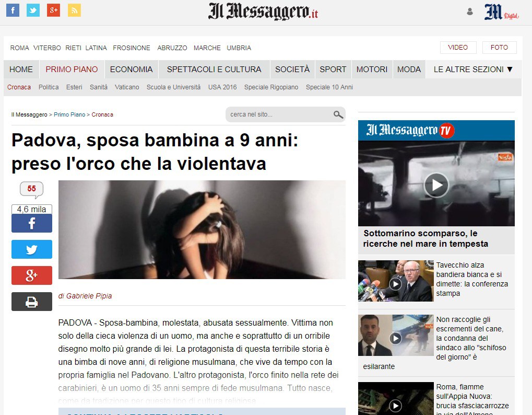Share article with the Twitter bird button

[x=32, y=249]
